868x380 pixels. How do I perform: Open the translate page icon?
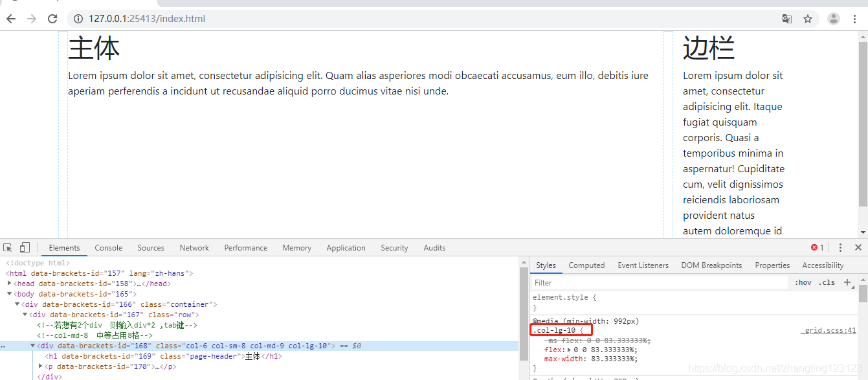[x=787, y=19]
